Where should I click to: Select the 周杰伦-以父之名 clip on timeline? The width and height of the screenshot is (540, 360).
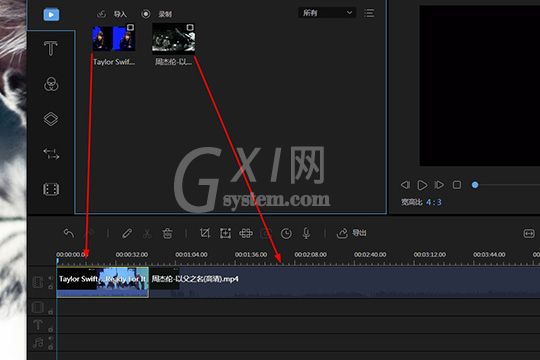[344, 282]
